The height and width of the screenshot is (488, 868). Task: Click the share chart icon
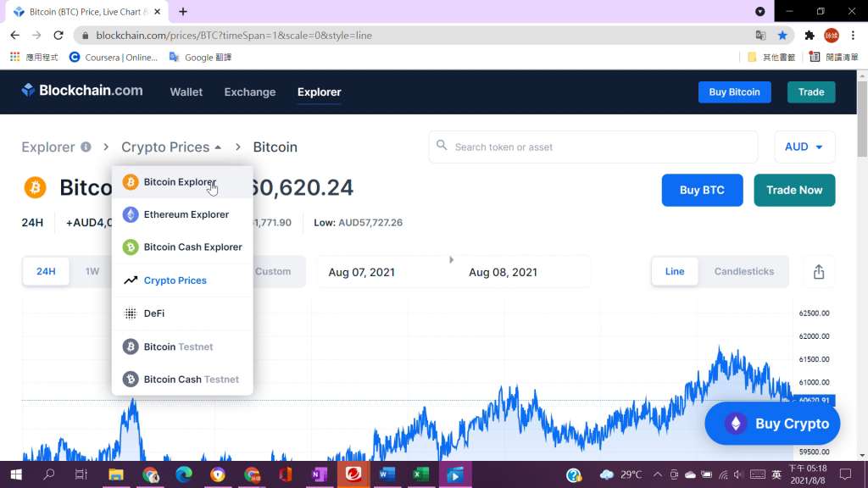click(x=819, y=272)
